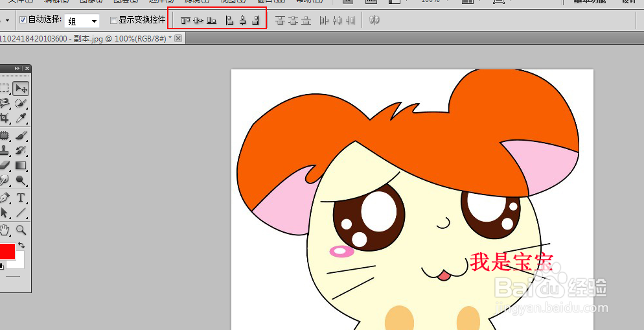Select the Horizontal Type tool
Viewport: 644px width, 330px height.
(21, 198)
